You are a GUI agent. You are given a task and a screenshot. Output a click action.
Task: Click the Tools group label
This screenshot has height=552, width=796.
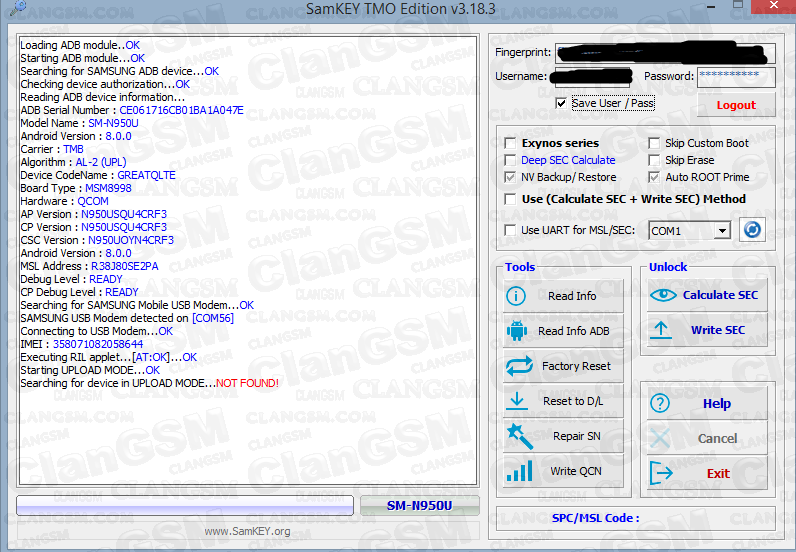coord(519,267)
